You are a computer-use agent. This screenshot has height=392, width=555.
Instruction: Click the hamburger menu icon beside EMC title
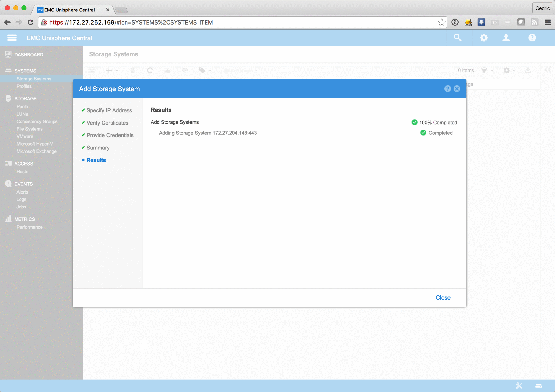tap(12, 38)
